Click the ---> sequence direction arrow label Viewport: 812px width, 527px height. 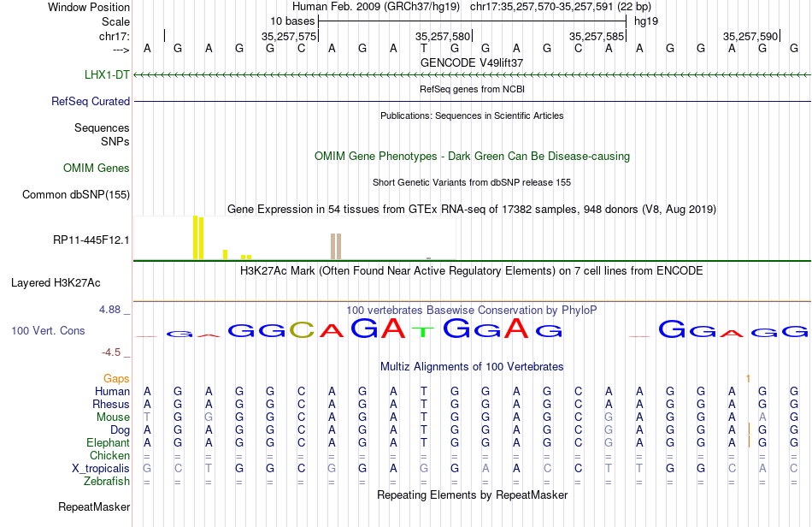click(x=121, y=50)
